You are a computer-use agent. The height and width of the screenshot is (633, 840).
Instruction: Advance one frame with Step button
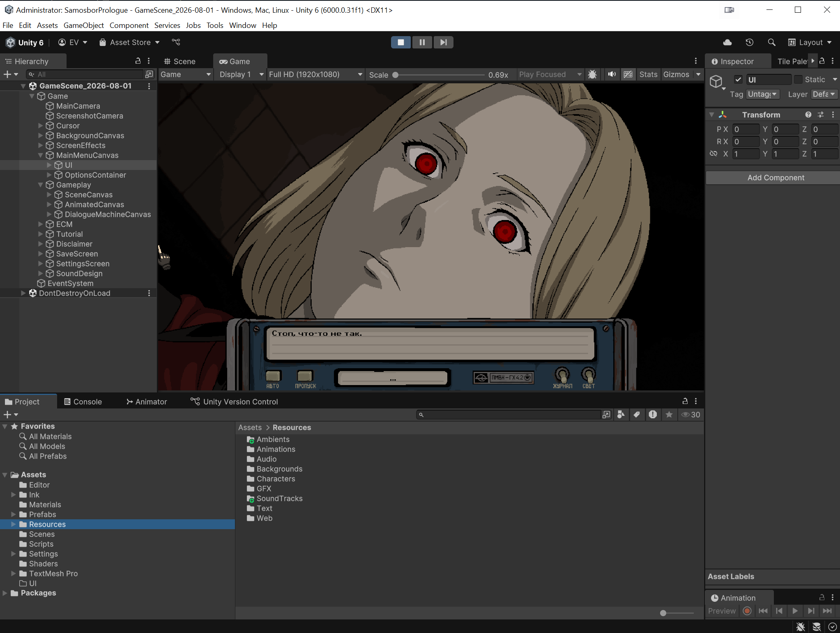tap(443, 42)
